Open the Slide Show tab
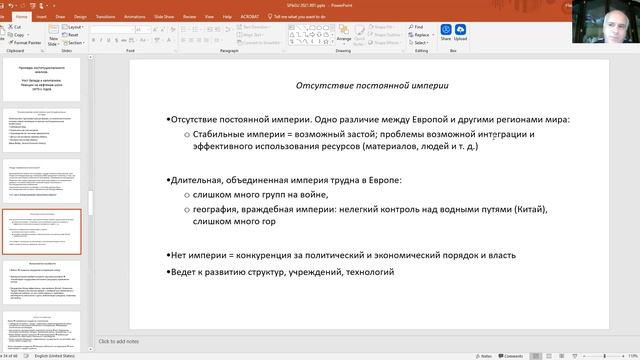Viewport: 640px width, 360px height. point(164,17)
